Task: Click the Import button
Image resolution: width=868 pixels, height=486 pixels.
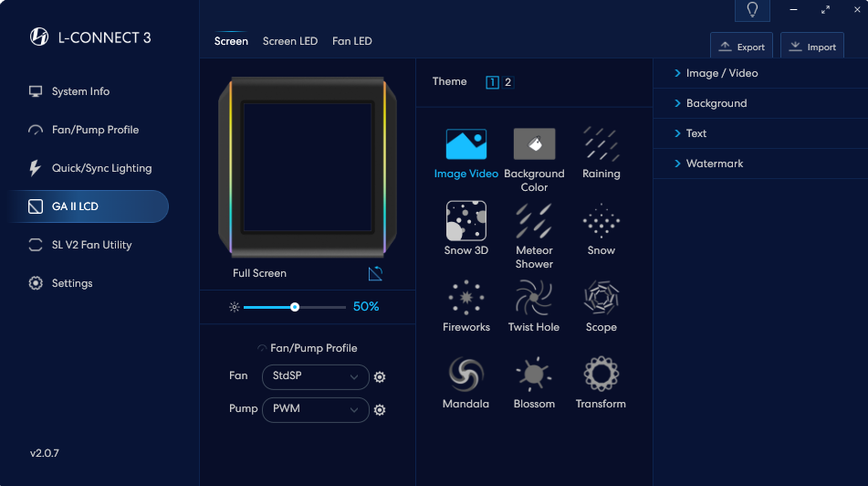Action: click(812, 47)
